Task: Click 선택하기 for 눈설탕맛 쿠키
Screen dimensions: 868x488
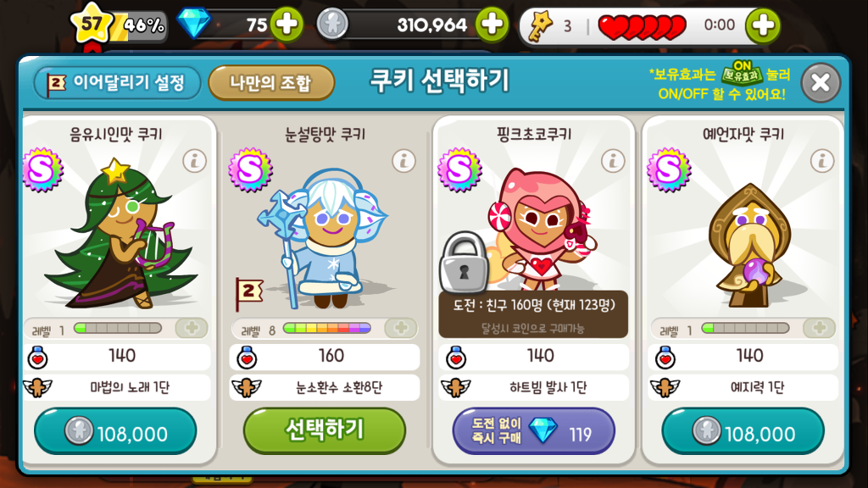Action: coord(325,430)
